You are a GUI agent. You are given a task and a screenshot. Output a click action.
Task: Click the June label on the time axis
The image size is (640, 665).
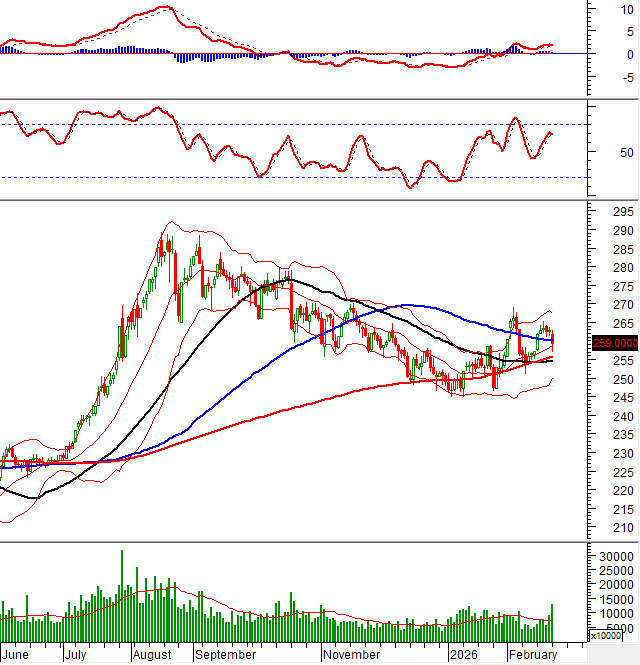(x=16, y=655)
